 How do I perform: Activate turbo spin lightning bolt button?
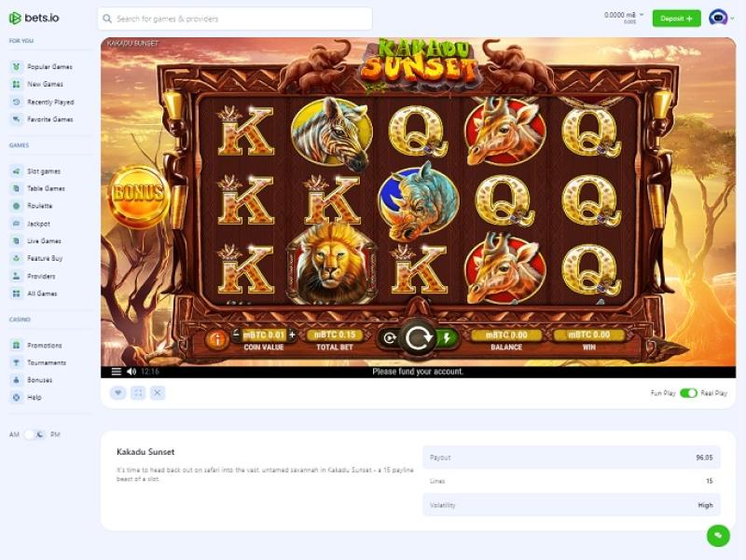coord(447,338)
